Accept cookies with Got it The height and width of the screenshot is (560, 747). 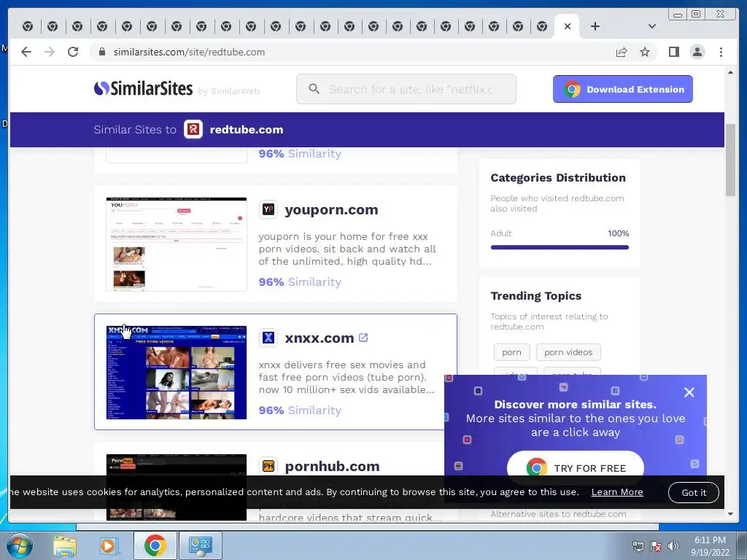click(694, 492)
